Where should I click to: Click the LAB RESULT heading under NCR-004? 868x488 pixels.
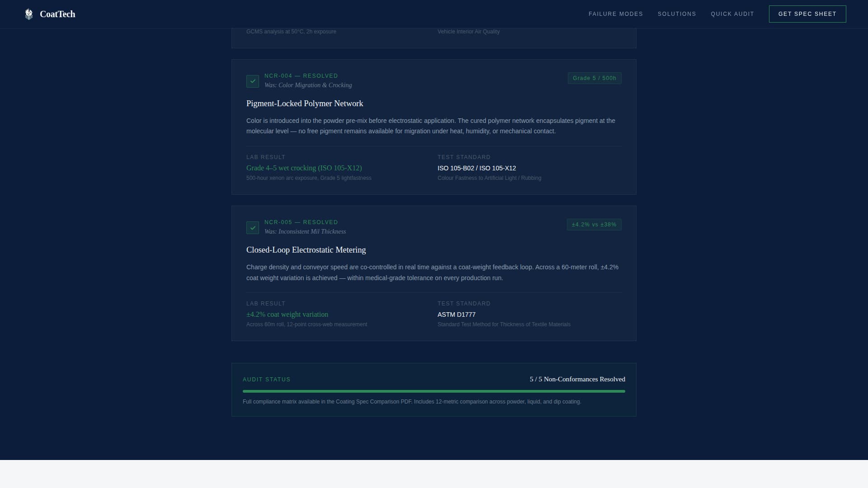pos(266,157)
